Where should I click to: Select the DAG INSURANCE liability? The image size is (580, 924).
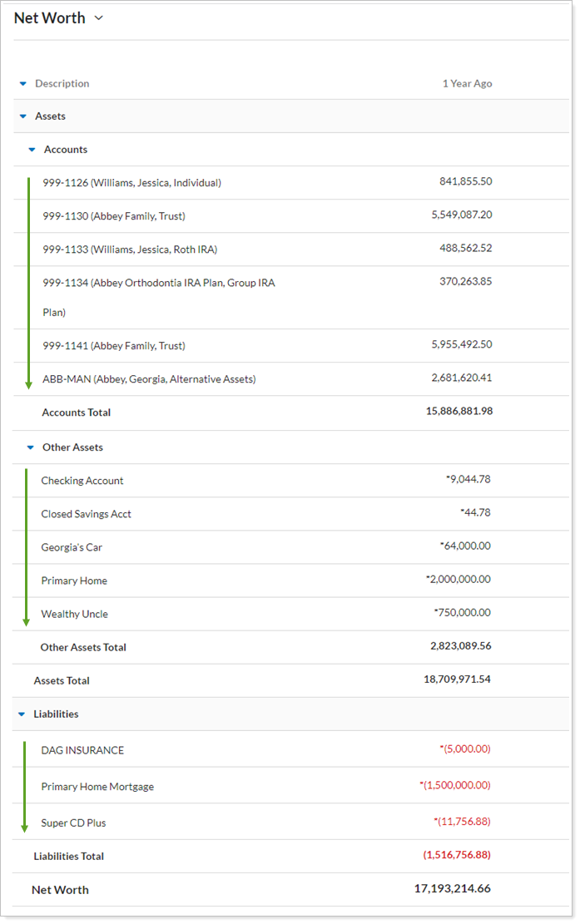[82, 750]
